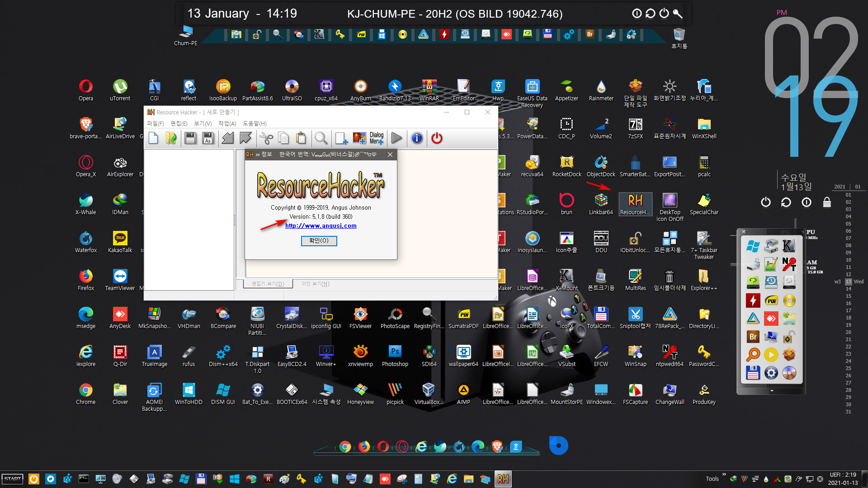The image size is (868, 488).
Task: Open the Photoshop desktop icon
Action: pos(395,356)
